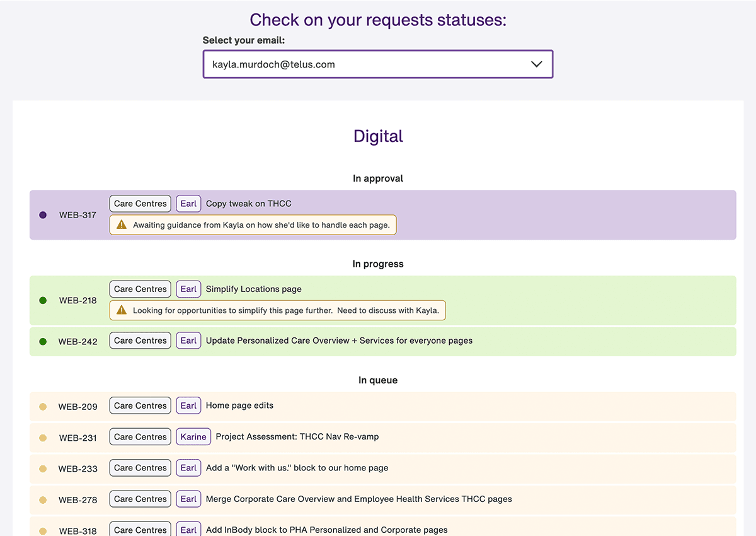
Task: Click 'Looking for opportunities to simplify' note
Action: (278, 310)
